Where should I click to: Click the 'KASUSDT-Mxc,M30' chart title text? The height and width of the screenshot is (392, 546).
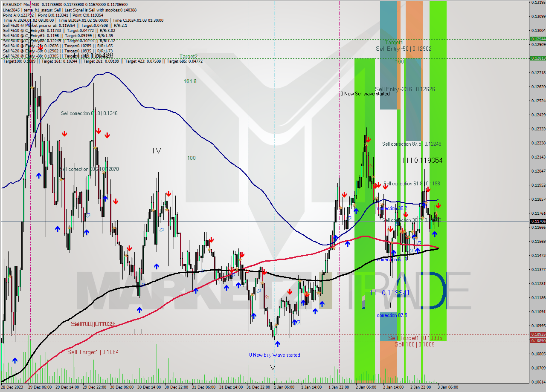20,5
